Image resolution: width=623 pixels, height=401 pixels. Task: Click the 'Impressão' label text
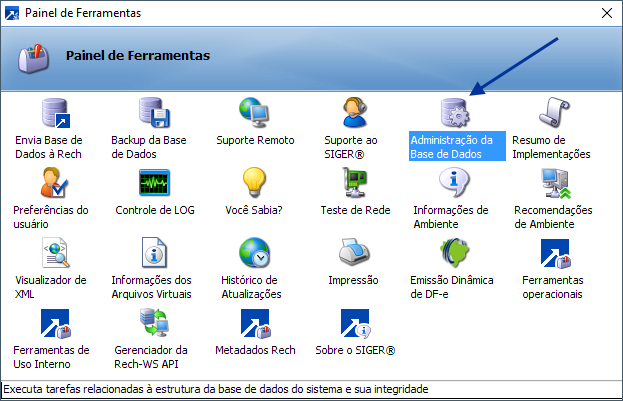[353, 281]
